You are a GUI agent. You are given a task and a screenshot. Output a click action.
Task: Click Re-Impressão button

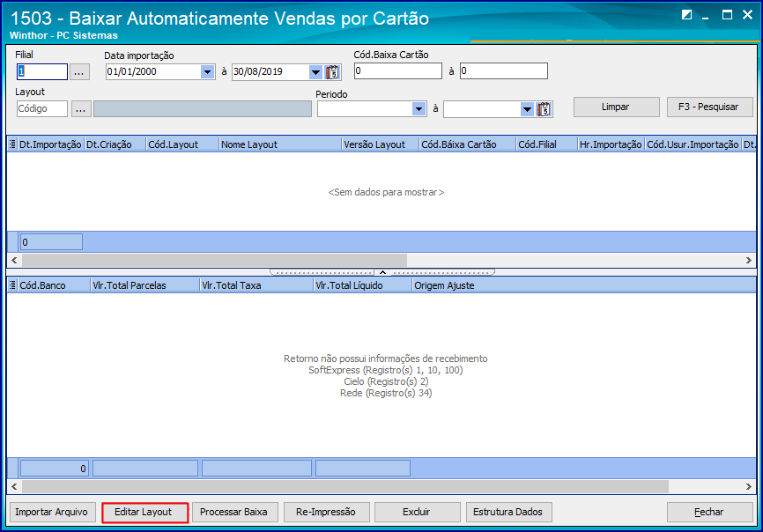pyautogui.click(x=326, y=512)
